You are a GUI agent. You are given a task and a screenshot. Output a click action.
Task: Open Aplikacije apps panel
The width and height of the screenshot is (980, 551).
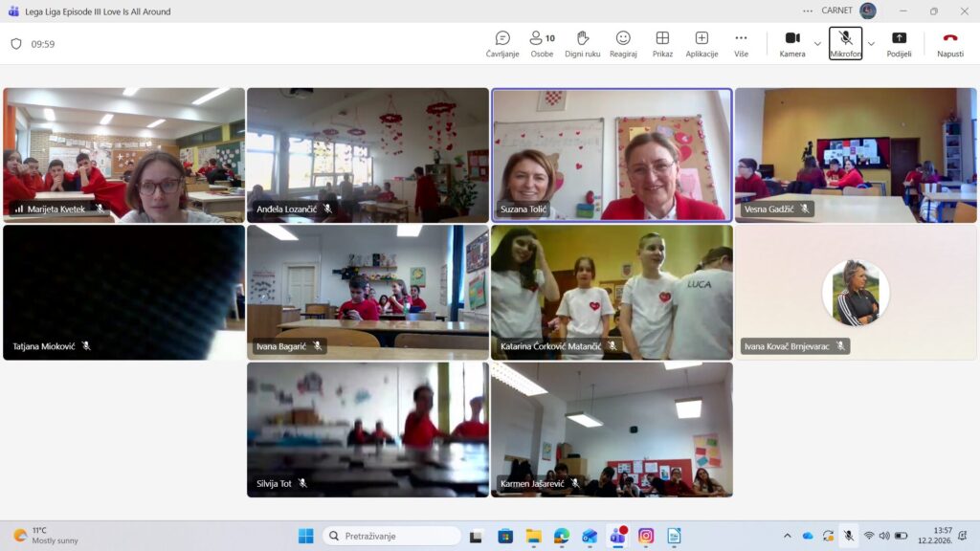point(702,43)
